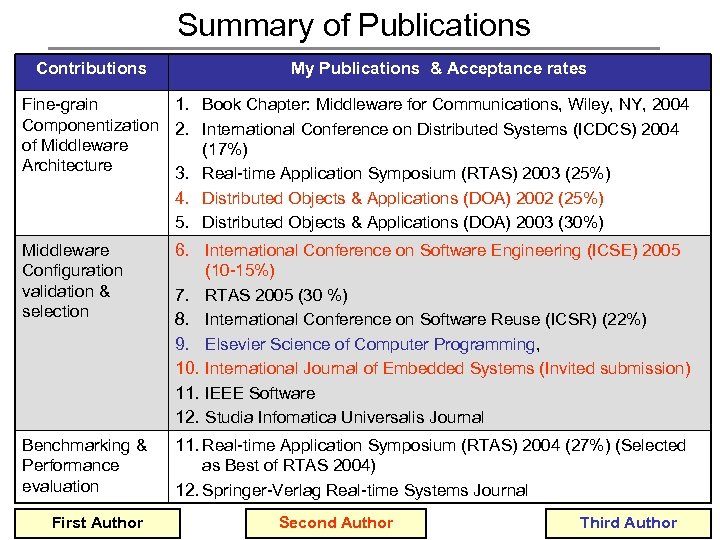Click 'as Best of RTAS 2004)' text line
This screenshot has height=540, width=720.
(288, 466)
